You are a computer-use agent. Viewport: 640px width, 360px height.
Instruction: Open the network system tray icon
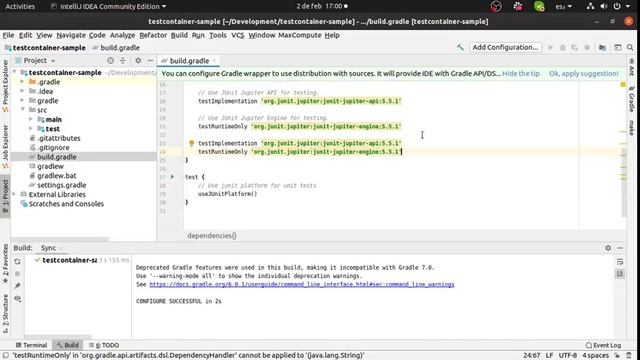click(590, 6)
